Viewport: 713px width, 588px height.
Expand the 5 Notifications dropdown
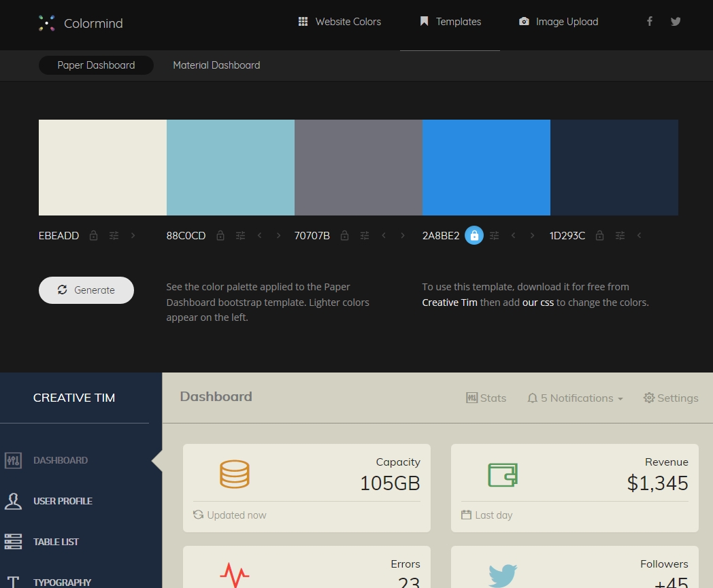[x=575, y=398]
